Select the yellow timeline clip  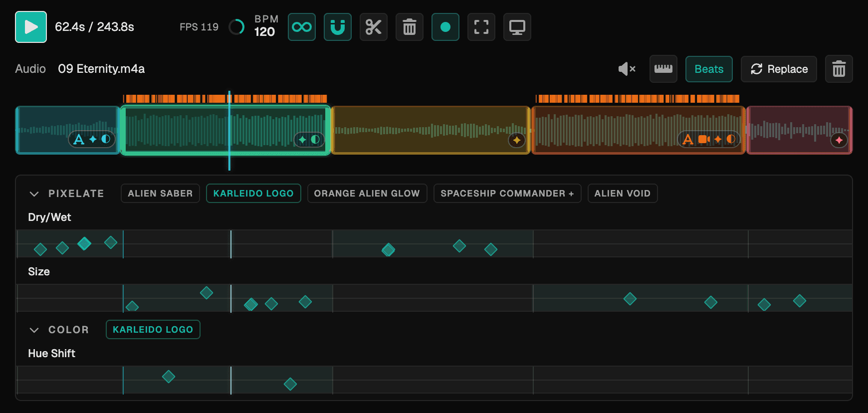[x=431, y=130]
